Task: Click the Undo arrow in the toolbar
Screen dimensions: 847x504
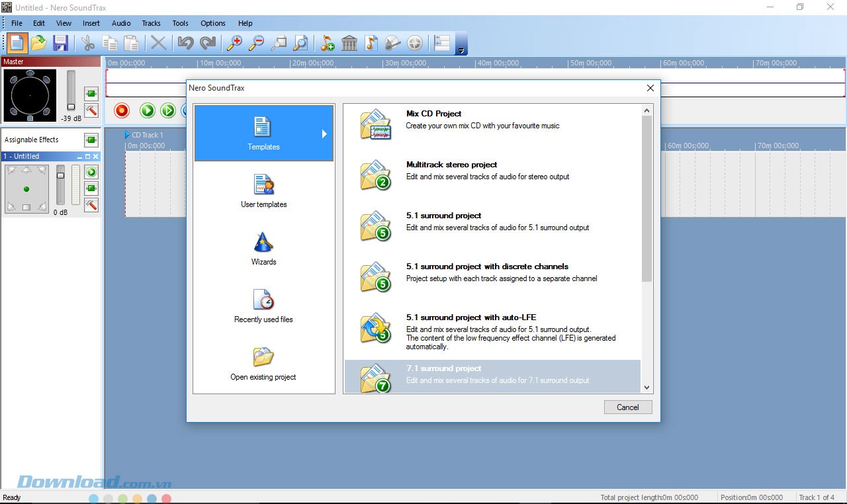Action: point(186,44)
